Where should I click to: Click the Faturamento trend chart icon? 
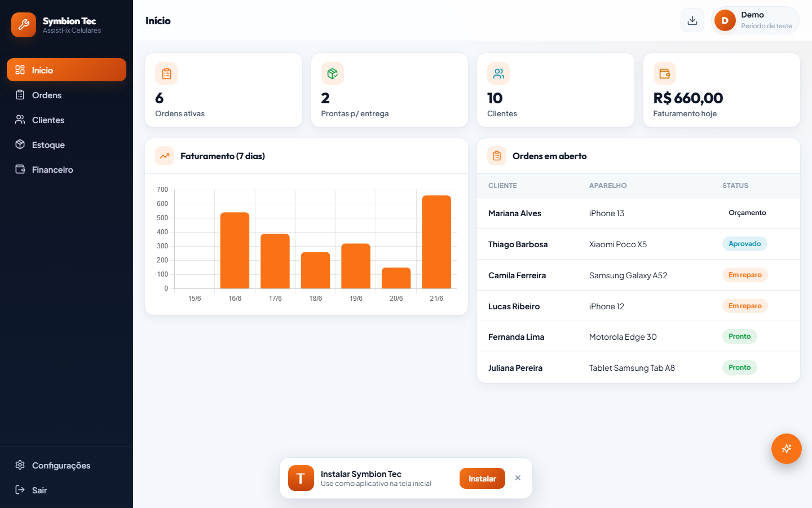point(165,156)
